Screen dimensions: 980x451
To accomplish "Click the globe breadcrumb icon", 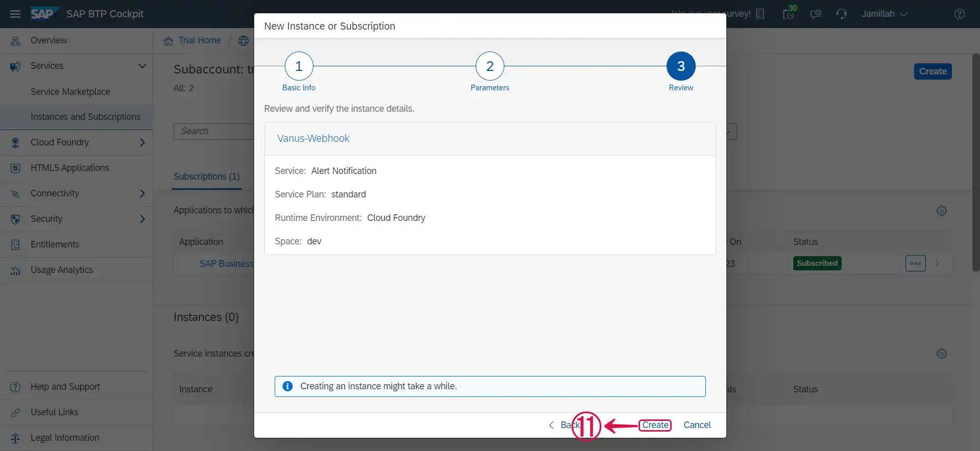I will pos(243,41).
